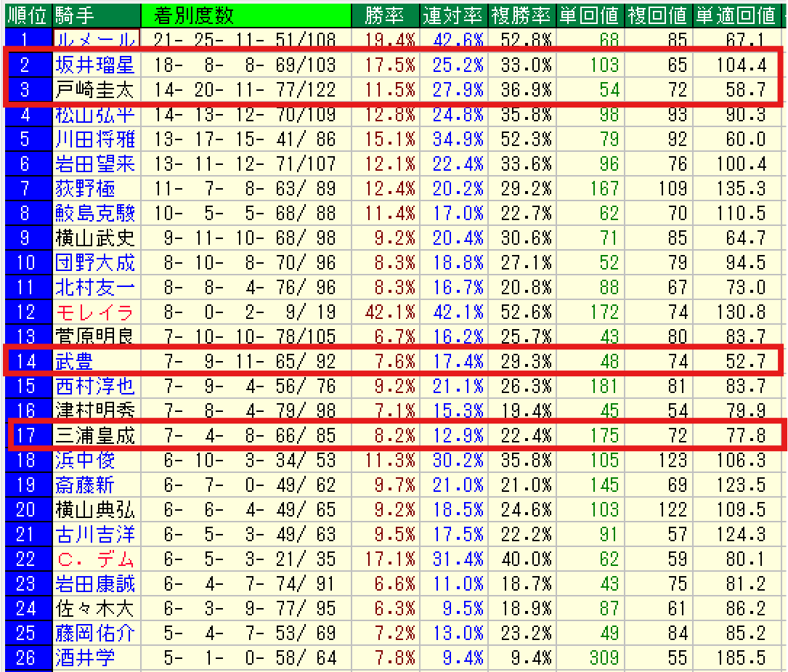Select the 単回値 column header

click(589, 15)
